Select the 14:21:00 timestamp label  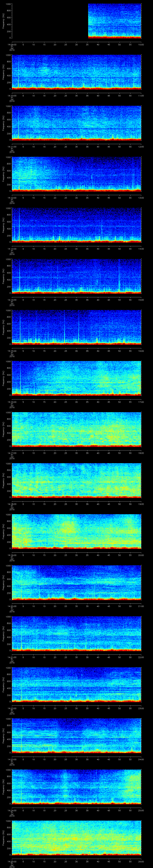click(x=12, y=657)
